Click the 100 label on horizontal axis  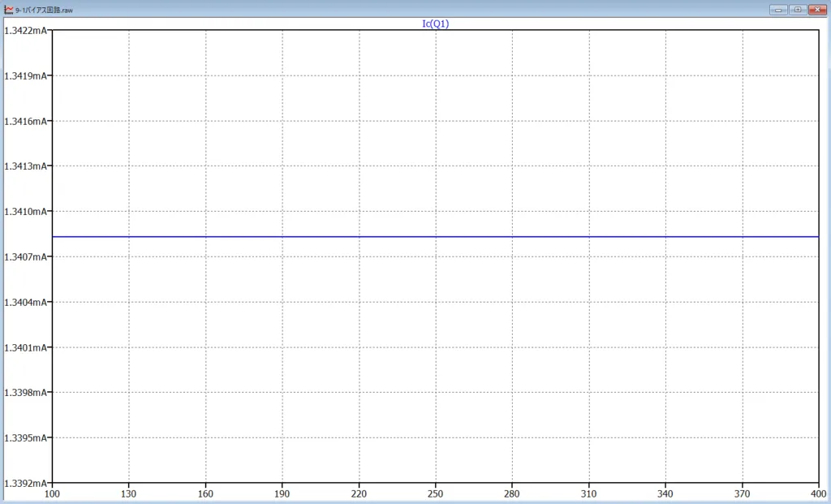click(52, 493)
